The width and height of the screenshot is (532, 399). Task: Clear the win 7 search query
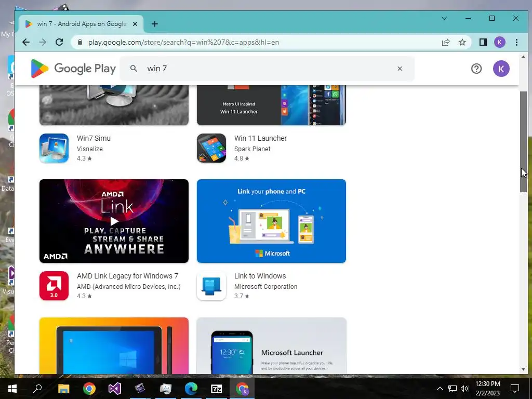400,69
